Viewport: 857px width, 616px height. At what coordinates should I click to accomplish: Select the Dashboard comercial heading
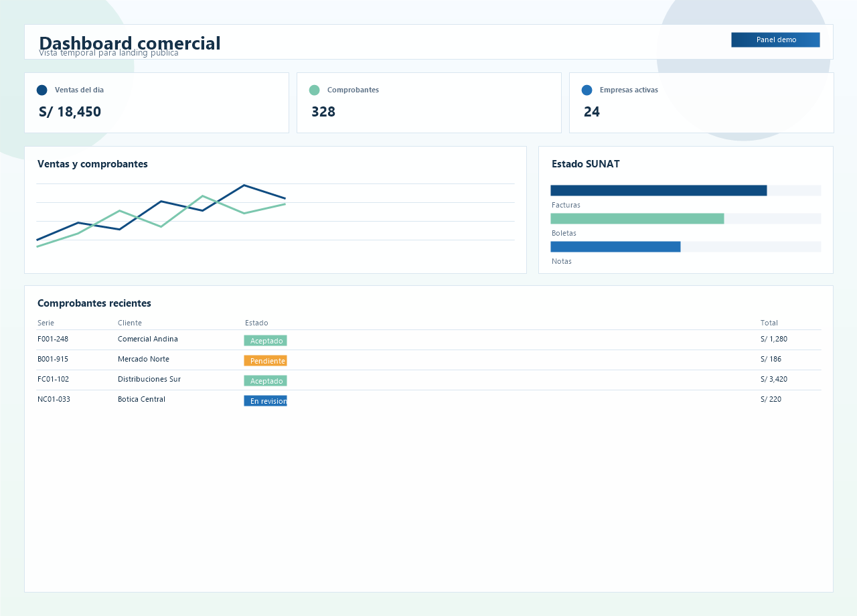pos(130,43)
